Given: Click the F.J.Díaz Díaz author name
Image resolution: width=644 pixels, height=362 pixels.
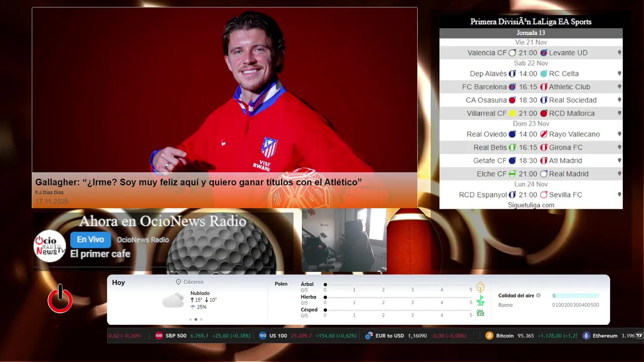Looking at the screenshot, I should [49, 193].
